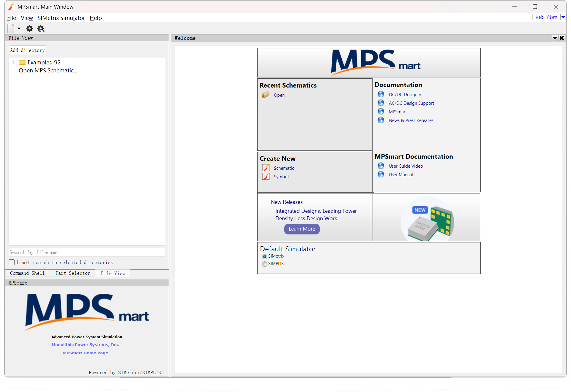Select SIMetrix as default simulator

(x=264, y=256)
